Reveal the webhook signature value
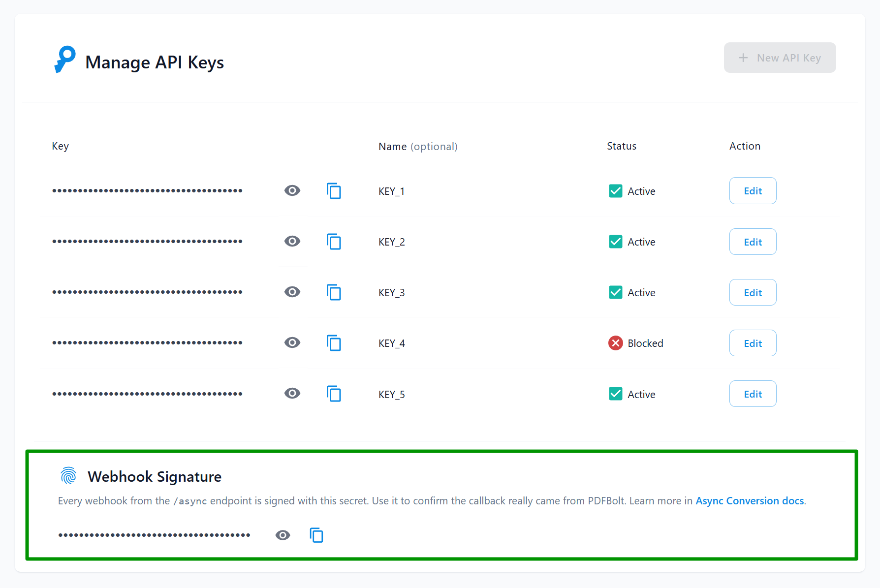This screenshot has height=588, width=880. tap(283, 535)
